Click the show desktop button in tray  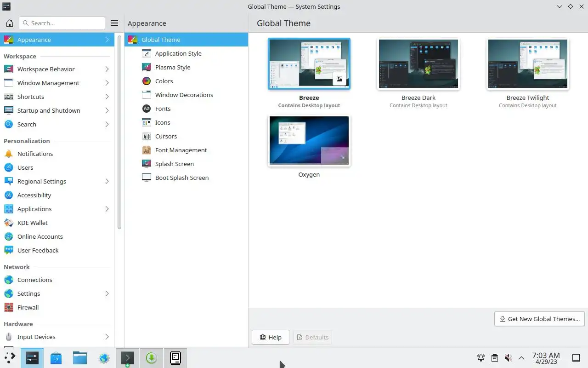[576, 358]
